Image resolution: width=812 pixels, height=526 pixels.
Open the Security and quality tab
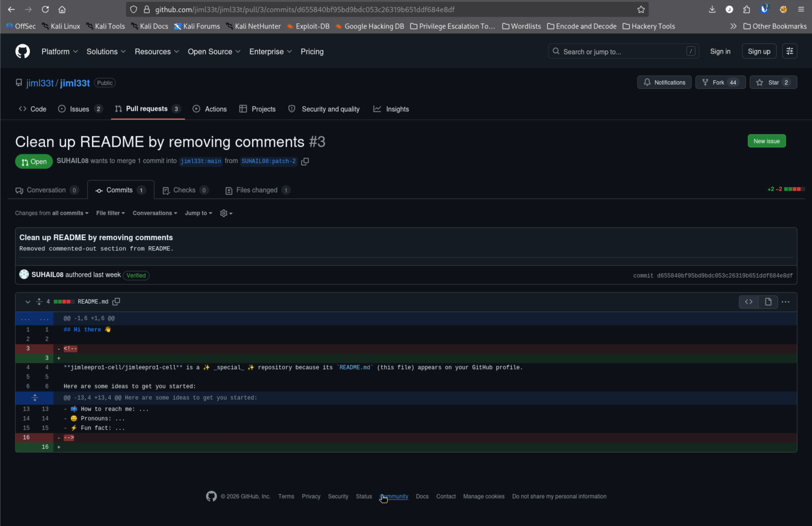click(x=324, y=109)
